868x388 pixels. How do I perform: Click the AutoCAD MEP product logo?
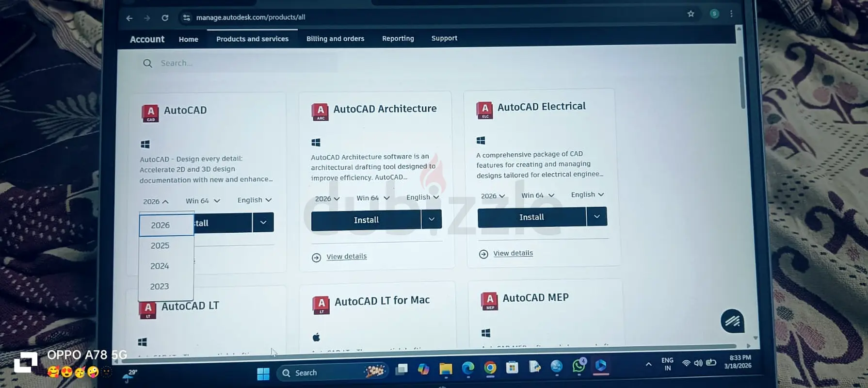tap(489, 301)
